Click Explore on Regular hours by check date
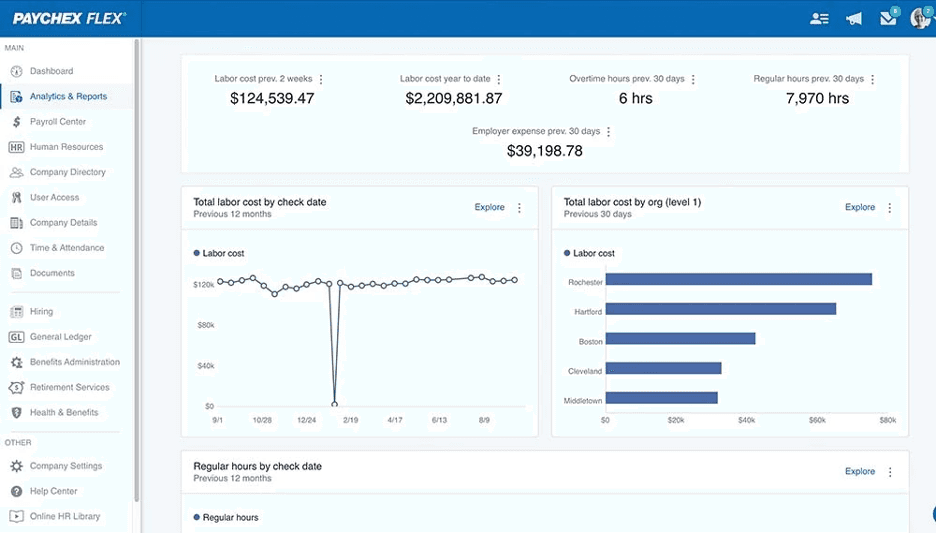 [x=859, y=471]
